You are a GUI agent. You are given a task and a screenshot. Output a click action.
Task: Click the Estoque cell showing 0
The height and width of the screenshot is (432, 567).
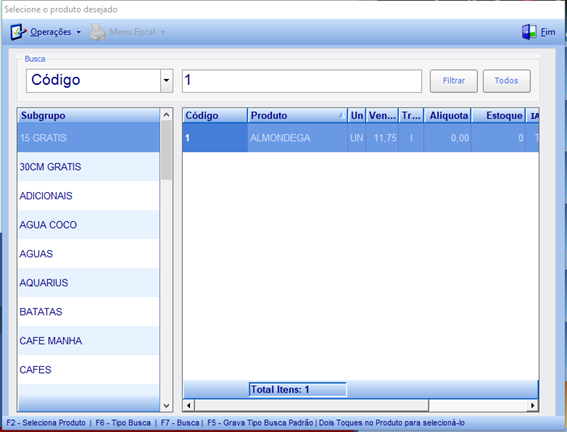(499, 138)
